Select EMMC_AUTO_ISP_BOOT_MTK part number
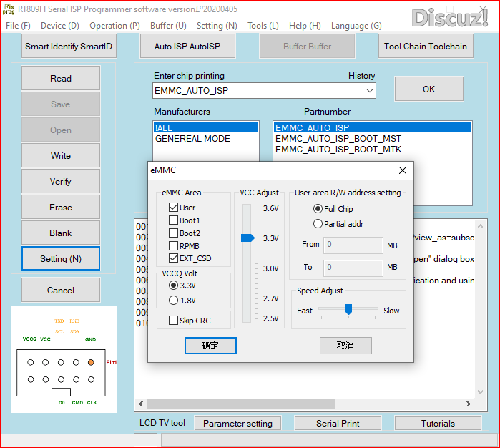 (338, 149)
